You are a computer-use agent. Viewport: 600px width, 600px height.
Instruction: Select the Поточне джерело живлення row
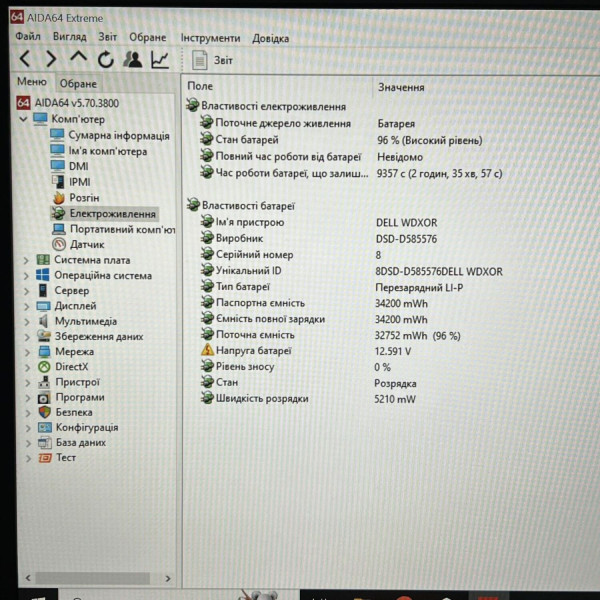click(x=308, y=124)
